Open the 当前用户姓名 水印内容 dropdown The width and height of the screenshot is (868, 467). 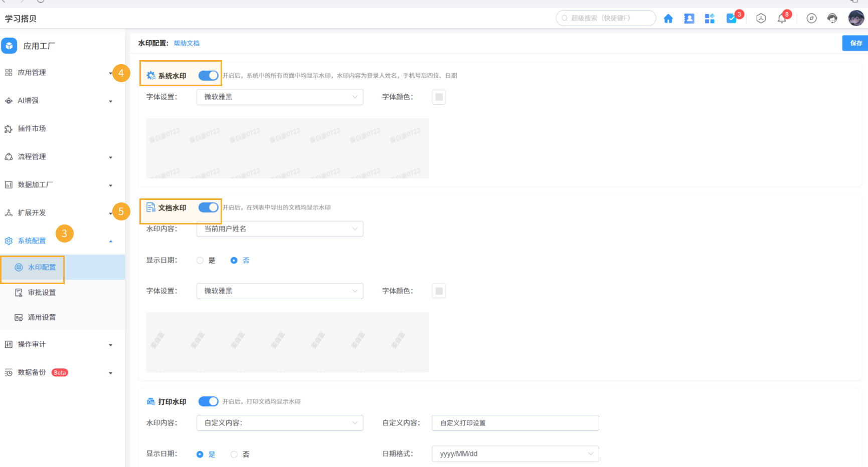[280, 228]
